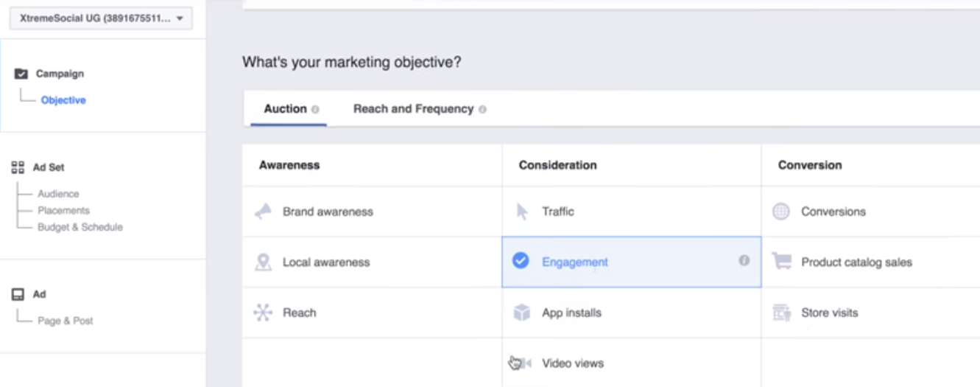Select the Auction tab
The width and height of the screenshot is (980, 387).
(285, 109)
